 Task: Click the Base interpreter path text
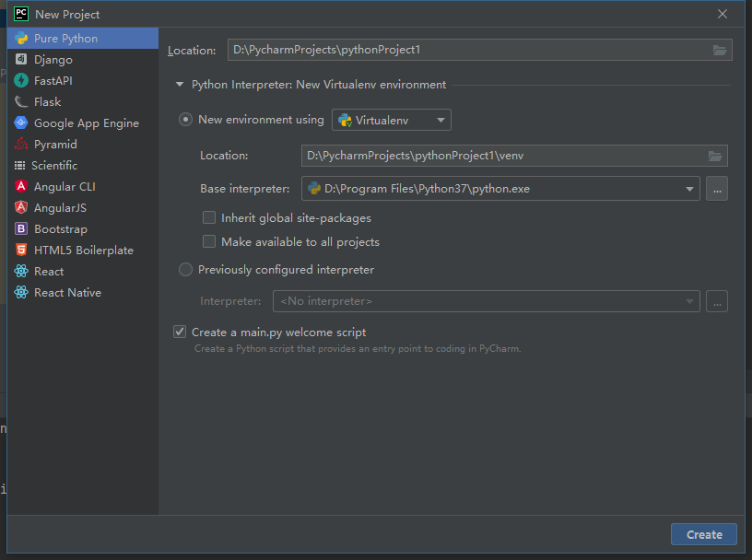[x=427, y=189]
